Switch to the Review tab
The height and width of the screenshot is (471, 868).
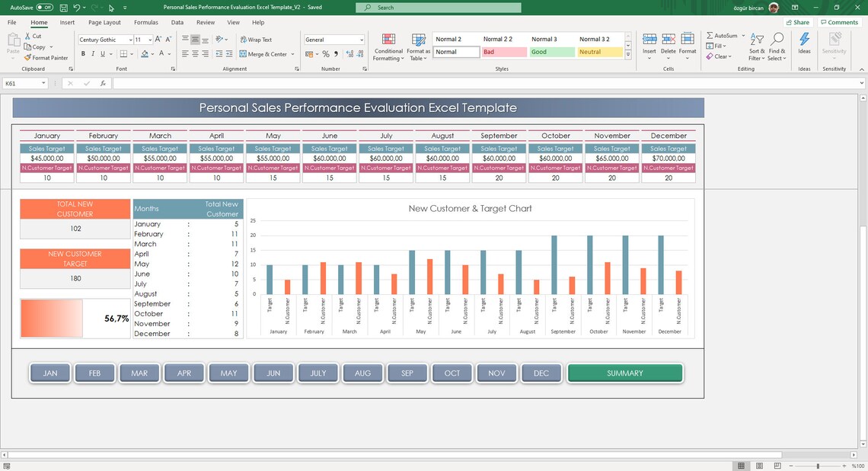point(206,23)
